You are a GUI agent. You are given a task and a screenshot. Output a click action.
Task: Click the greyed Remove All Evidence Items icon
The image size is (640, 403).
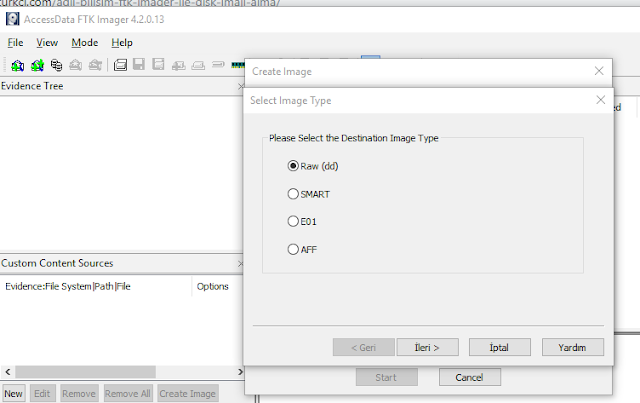(95, 65)
